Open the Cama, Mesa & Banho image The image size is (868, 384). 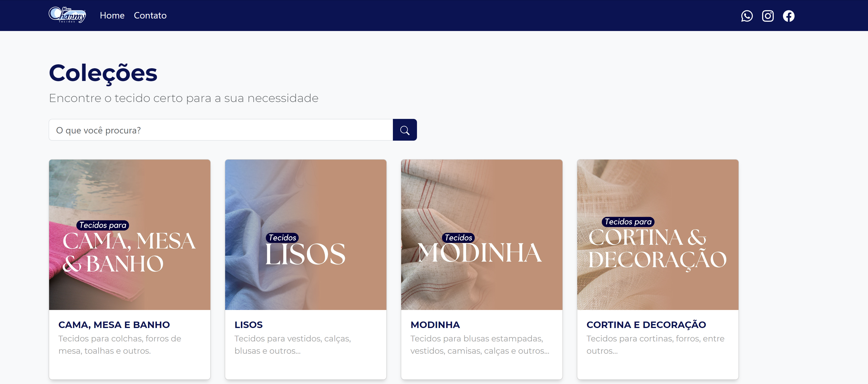(130, 235)
